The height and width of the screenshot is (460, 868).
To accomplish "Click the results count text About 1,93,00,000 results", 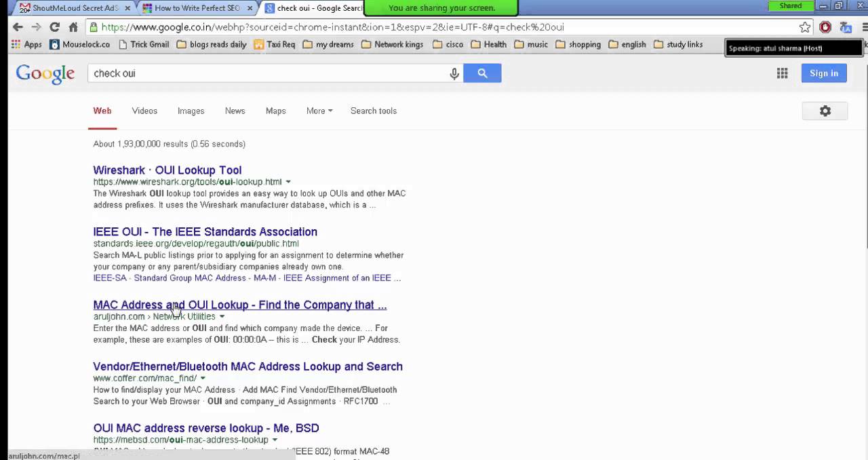I will click(x=170, y=144).
